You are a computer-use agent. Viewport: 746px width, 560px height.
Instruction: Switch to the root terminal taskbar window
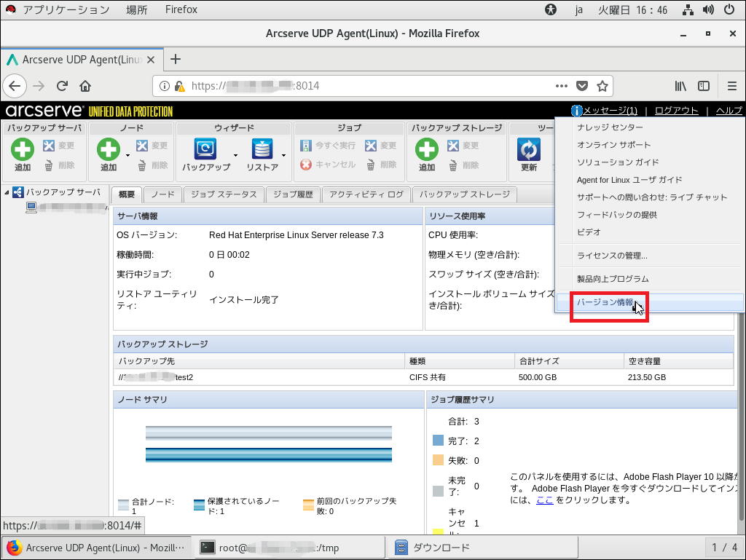click(291, 548)
